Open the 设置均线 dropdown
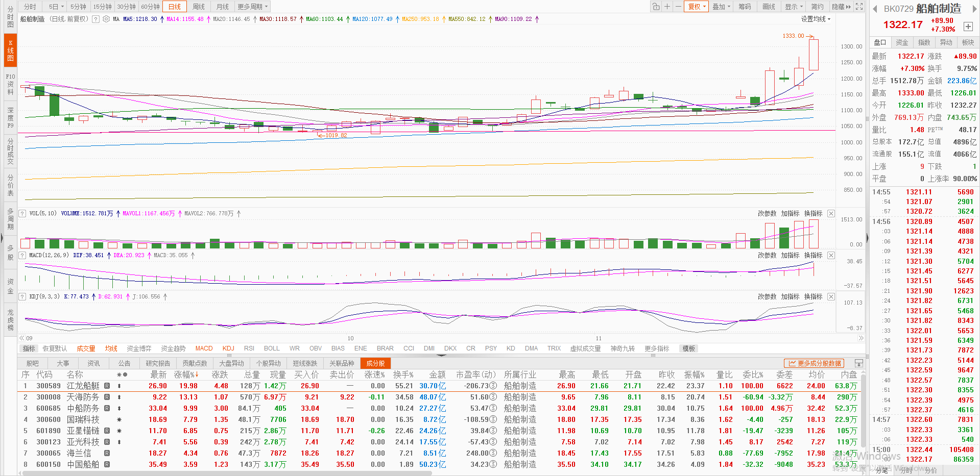The width and height of the screenshot is (980, 476). click(x=816, y=19)
